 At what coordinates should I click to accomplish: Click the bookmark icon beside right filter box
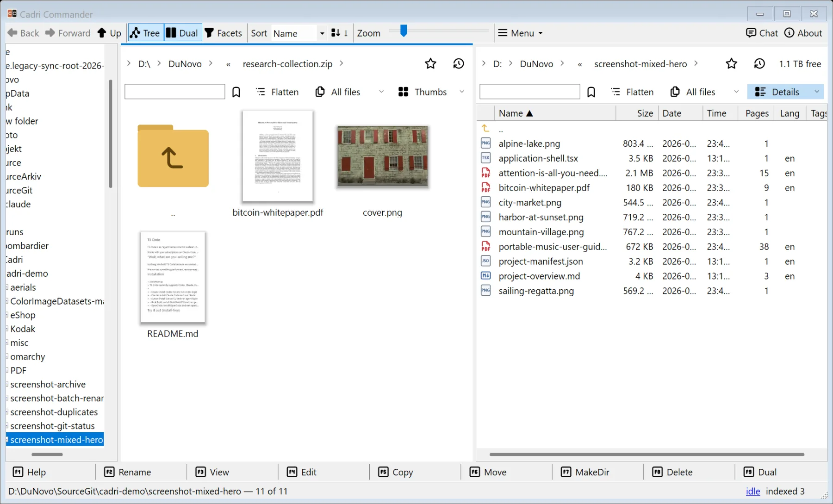click(591, 92)
